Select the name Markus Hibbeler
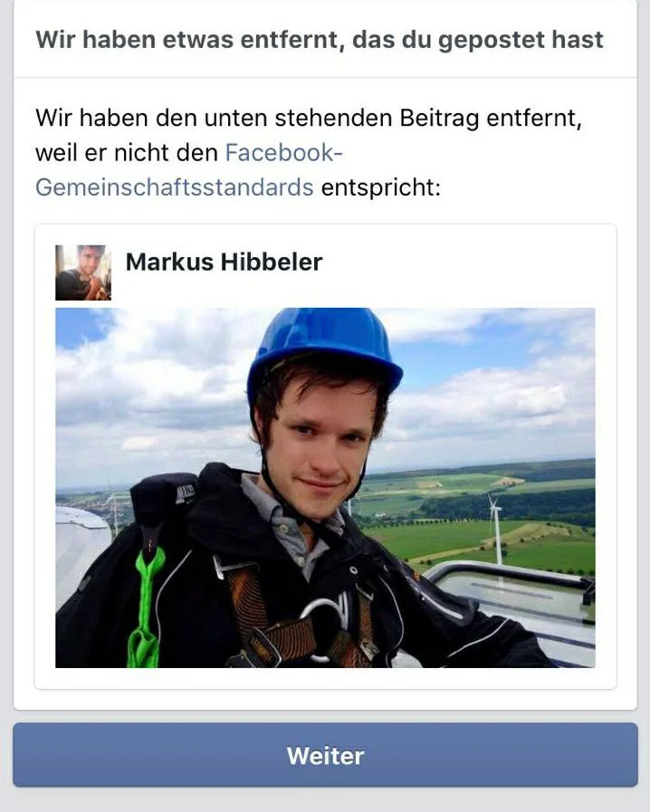 225,262
